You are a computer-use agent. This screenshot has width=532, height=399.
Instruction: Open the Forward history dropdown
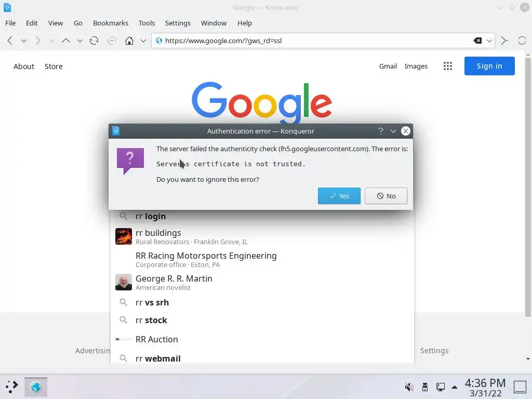tap(51, 41)
